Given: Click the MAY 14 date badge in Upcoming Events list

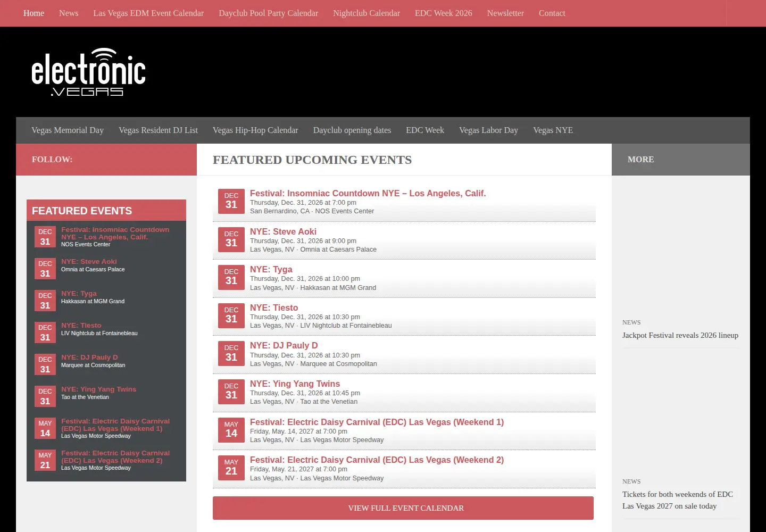Looking at the screenshot, I should (231, 429).
